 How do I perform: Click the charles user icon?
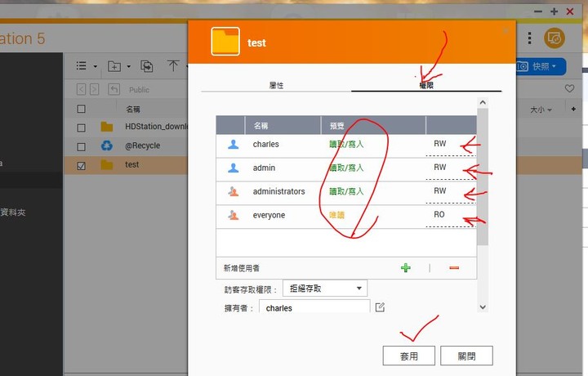[234, 145]
